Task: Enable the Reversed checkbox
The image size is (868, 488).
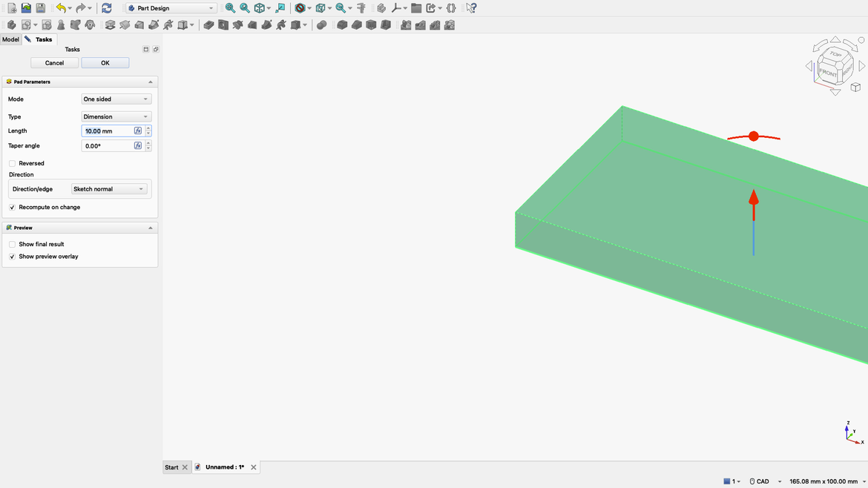Action: click(x=12, y=163)
